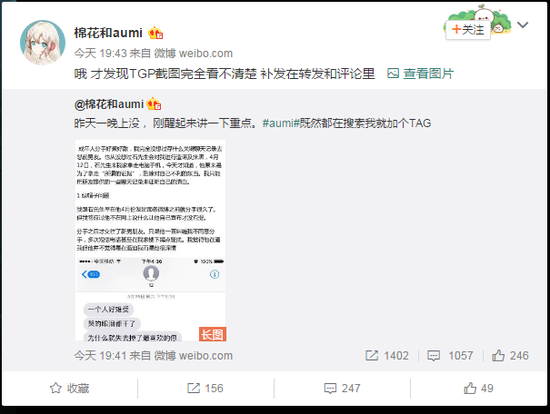Open the original poster @棉花和aumi link
This screenshot has width=550, height=414.
pos(109,104)
